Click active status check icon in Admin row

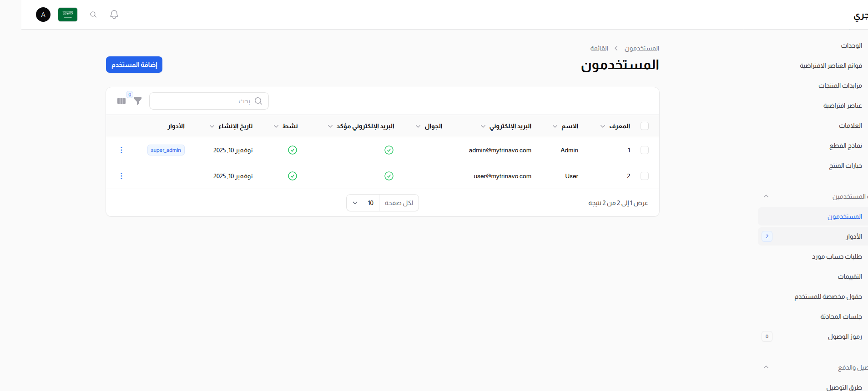pos(293,150)
